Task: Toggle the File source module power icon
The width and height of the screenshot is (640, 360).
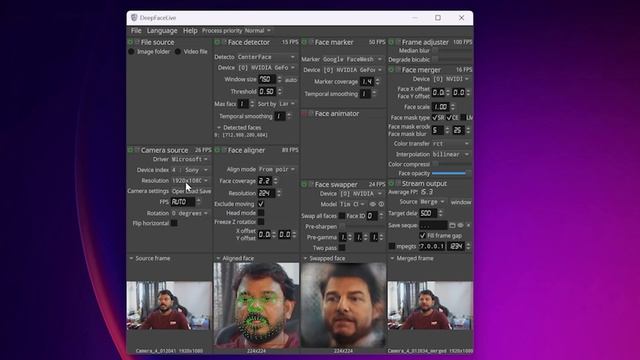Action: click(131, 42)
